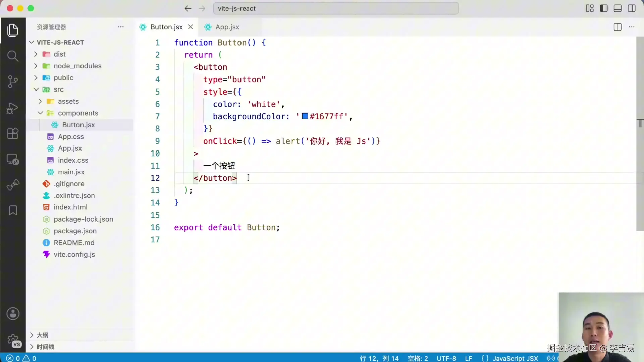This screenshot has height=362, width=644.
Task: Click 'export default Button;' code line
Action: pyautogui.click(x=227, y=227)
